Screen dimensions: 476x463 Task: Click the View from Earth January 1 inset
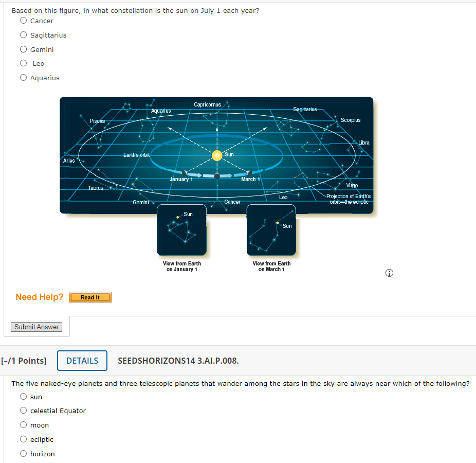[x=181, y=230]
